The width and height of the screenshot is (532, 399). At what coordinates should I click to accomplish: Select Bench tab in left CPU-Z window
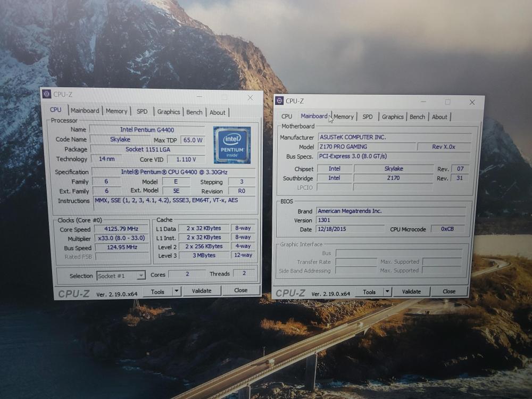click(x=194, y=112)
